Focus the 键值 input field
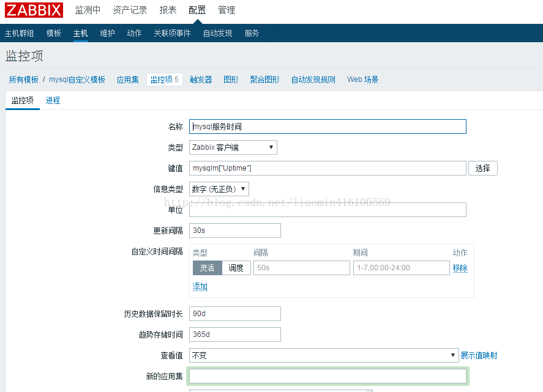The height and width of the screenshot is (392, 543). (328, 168)
